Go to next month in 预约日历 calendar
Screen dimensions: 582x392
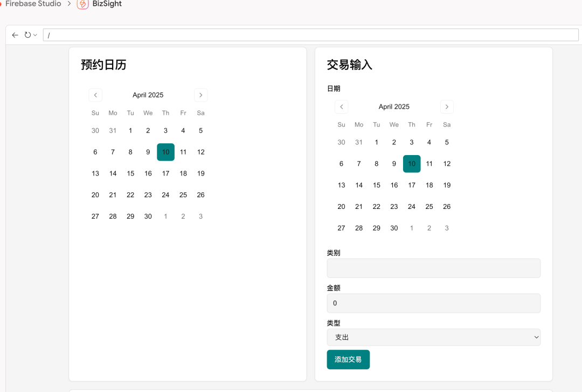click(x=200, y=95)
